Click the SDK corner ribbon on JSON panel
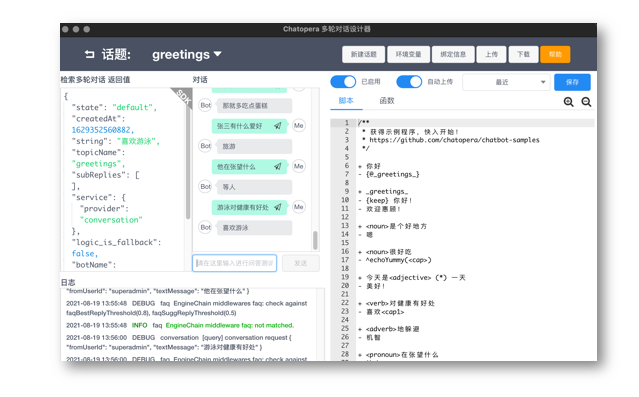 (183, 97)
